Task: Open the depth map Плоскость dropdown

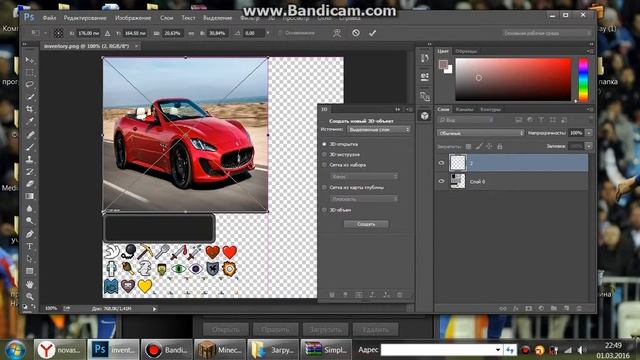Action: pos(364,199)
